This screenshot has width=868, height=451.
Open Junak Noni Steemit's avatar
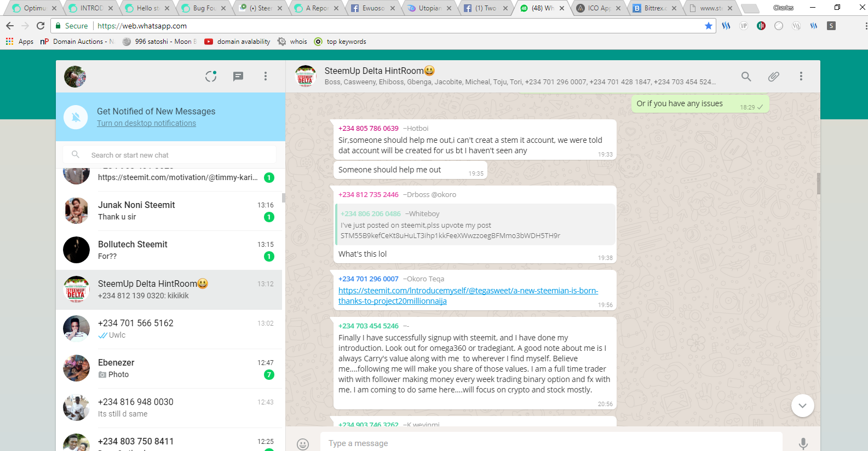(77, 211)
